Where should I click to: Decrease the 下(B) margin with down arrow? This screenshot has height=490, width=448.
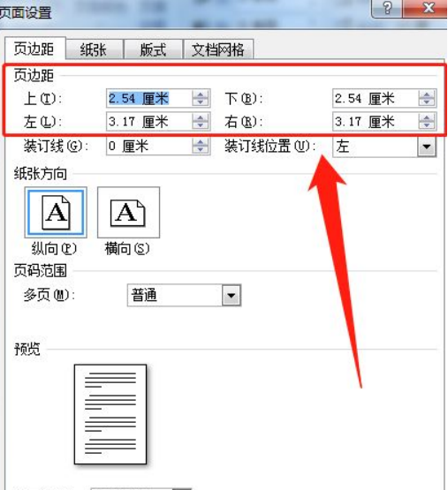pos(427,102)
